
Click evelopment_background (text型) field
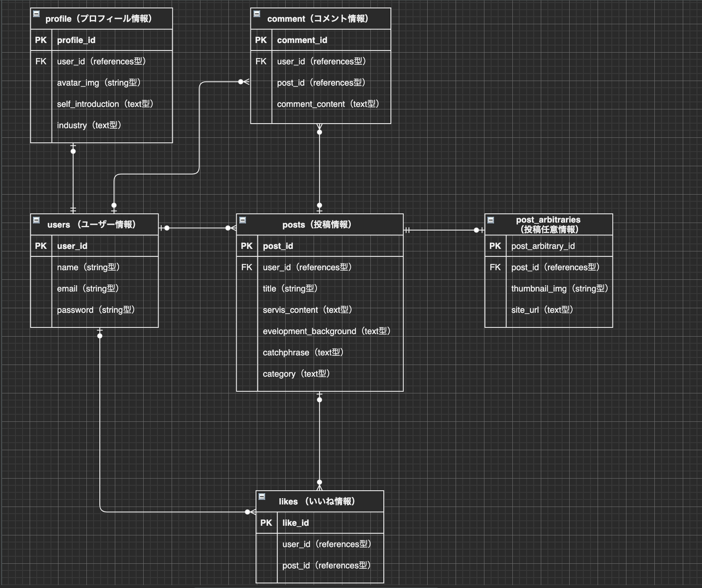(x=327, y=331)
